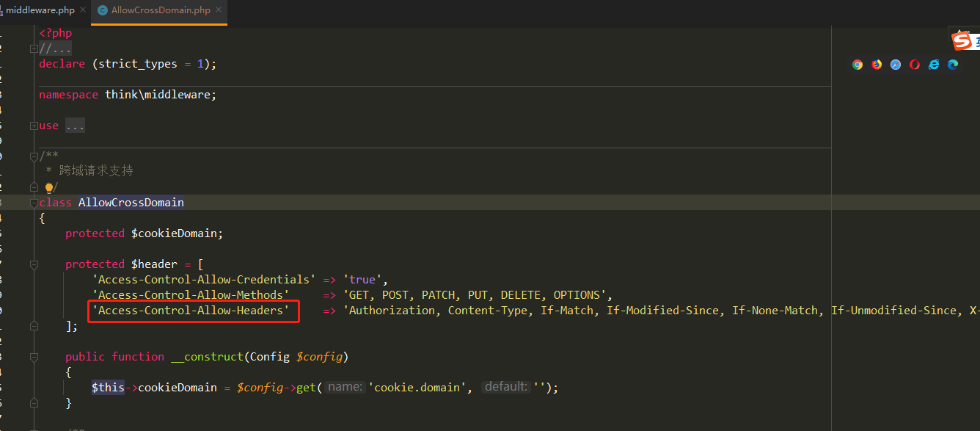The width and height of the screenshot is (980, 431).
Task: Collapse the 跨域请求支持 doc comment fold arrow
Action: (34, 156)
